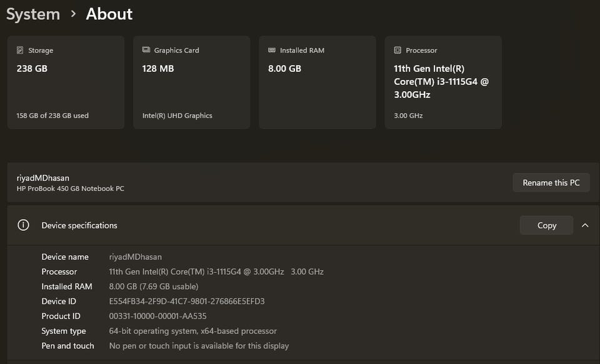Viewport: 600px width, 364px height.
Task: Collapse the Device specifications section chevron
Action: pos(585,225)
